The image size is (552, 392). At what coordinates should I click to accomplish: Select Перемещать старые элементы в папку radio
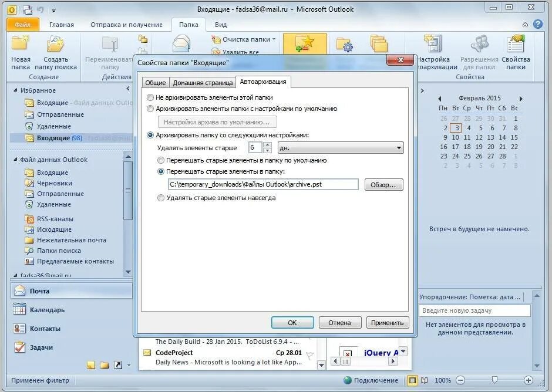pos(161,172)
